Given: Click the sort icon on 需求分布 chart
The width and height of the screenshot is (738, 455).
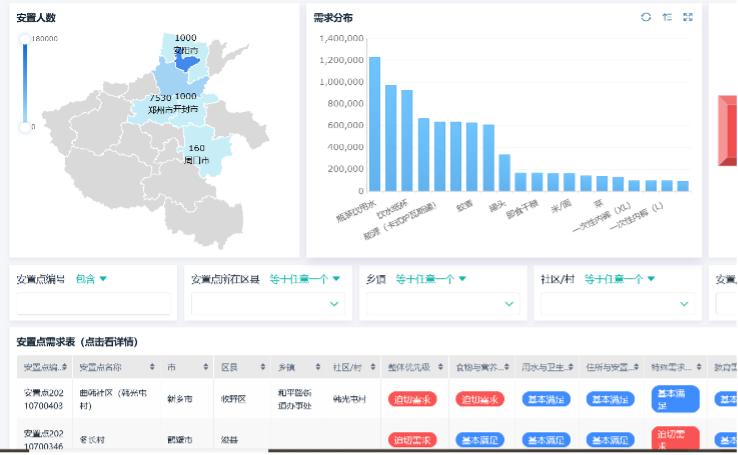Looking at the screenshot, I should tap(667, 17).
